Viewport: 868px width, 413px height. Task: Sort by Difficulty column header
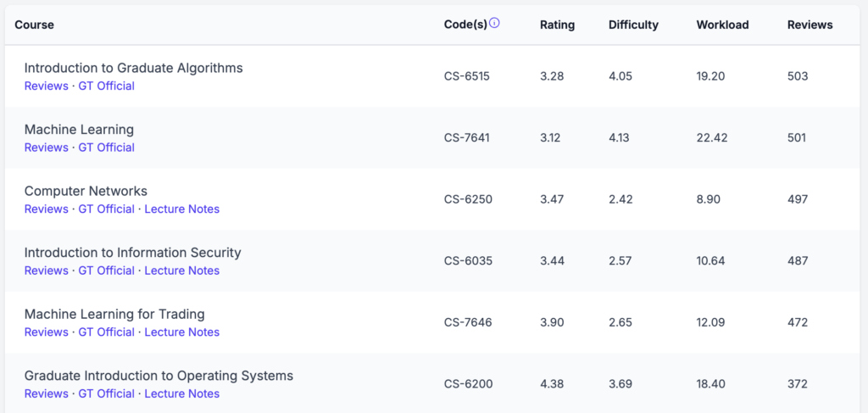[633, 25]
